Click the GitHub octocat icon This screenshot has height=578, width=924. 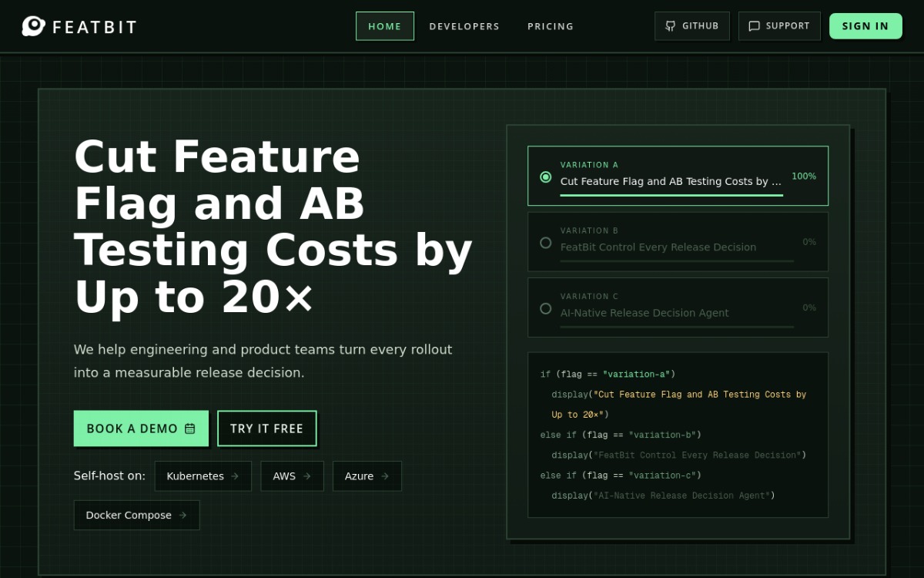tap(671, 26)
